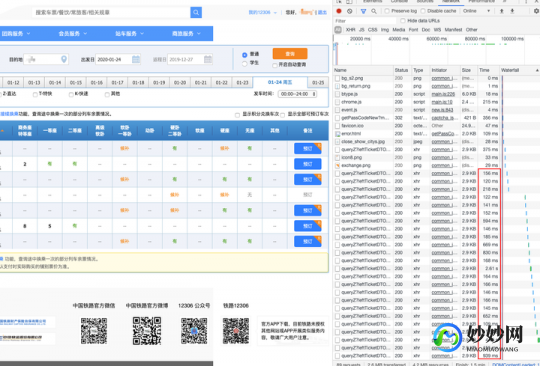Click the 退出 logout link
This screenshot has height=366, width=540.
[322, 12]
